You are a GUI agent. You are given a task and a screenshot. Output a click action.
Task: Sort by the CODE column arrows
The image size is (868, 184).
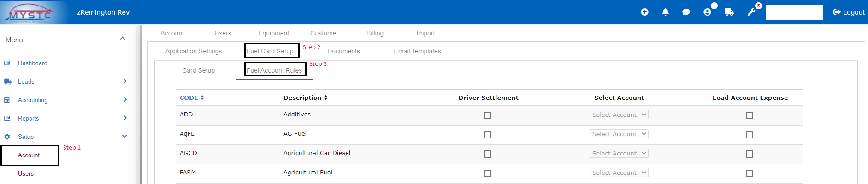point(202,98)
